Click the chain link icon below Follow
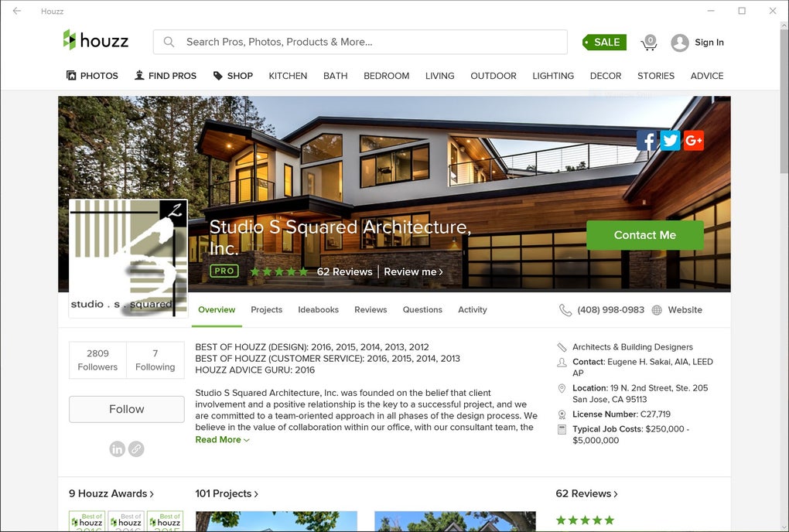 [x=136, y=448]
